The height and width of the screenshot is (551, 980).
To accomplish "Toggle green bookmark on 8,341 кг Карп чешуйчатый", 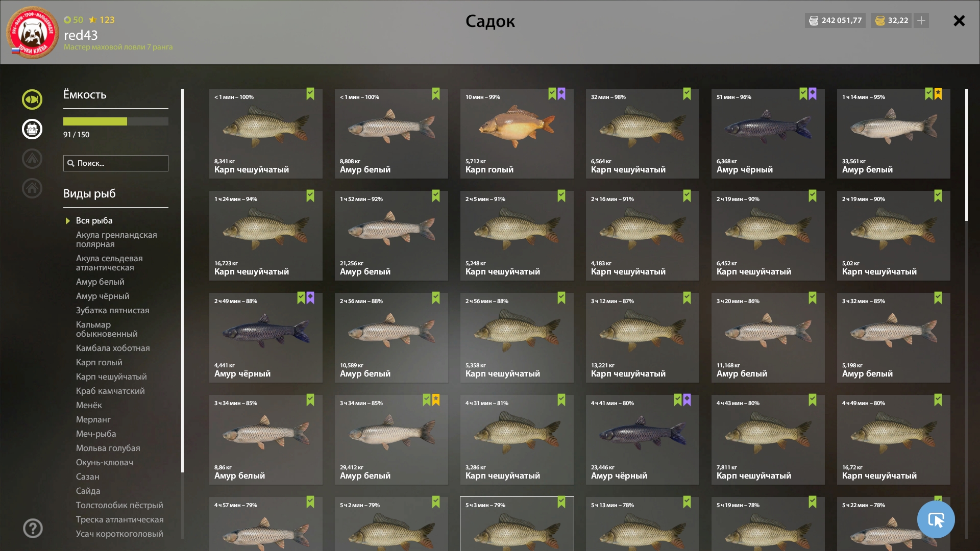I will click(x=310, y=94).
